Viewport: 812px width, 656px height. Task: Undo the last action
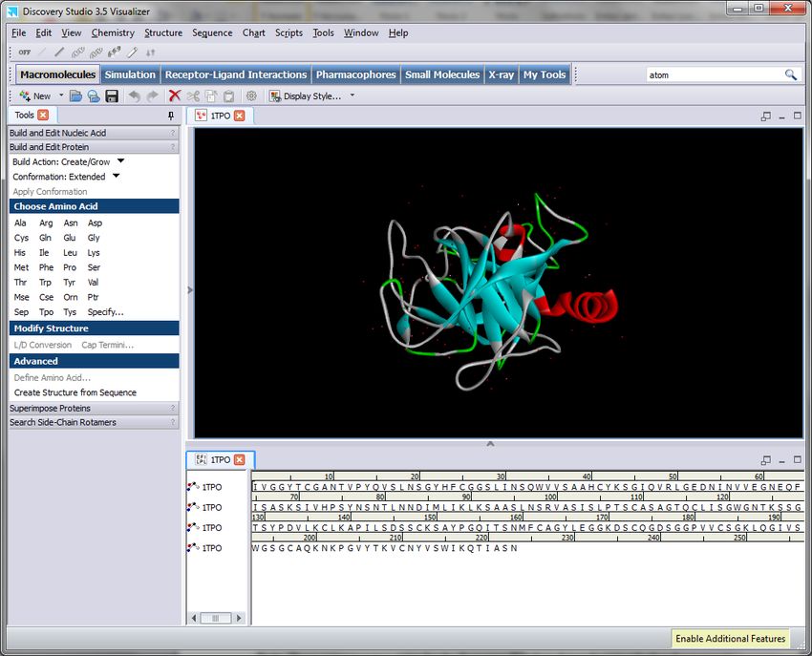pyautogui.click(x=135, y=96)
